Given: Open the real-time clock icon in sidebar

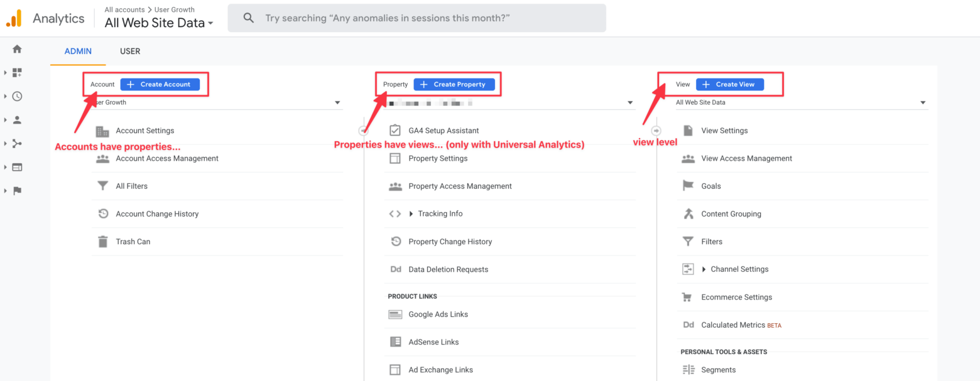Looking at the screenshot, I should coord(17,96).
